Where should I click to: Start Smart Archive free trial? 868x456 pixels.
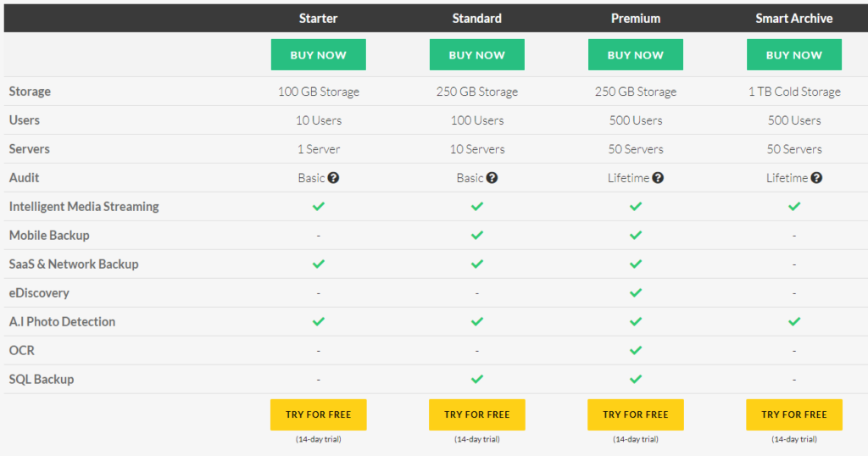[794, 414]
